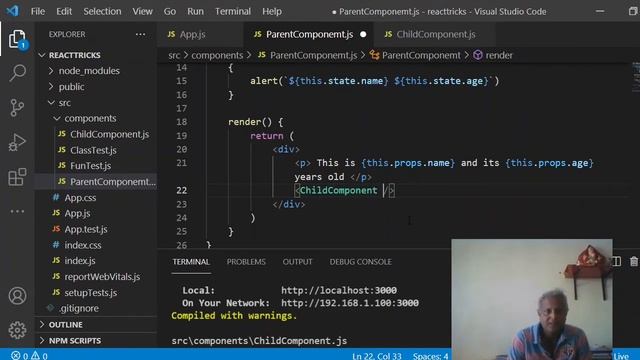The width and height of the screenshot is (640, 360).
Task: Open the Manage gear icon
Action: tap(17, 330)
